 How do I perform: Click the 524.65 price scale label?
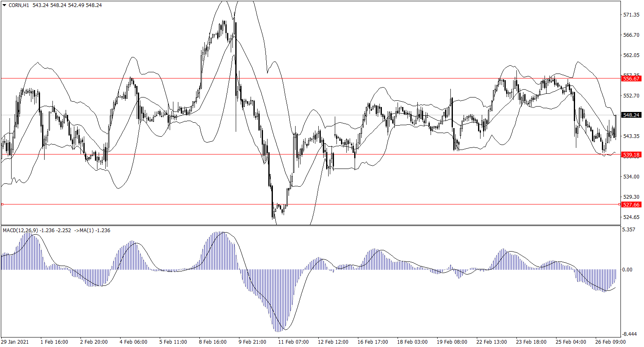coord(631,217)
